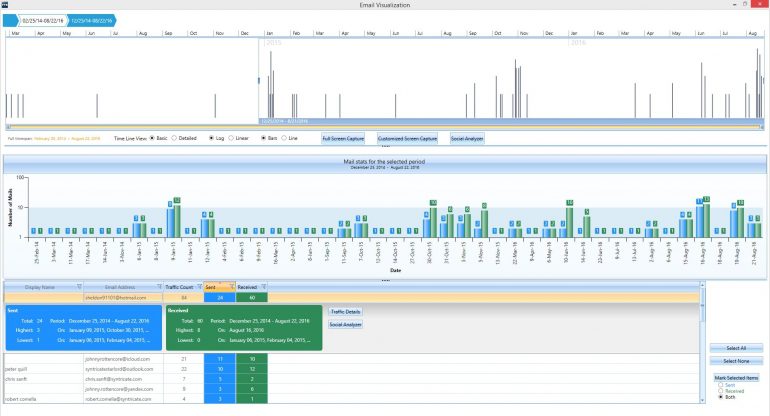The width and height of the screenshot is (770, 416).
Task: Switch chart to Line mode
Action: (x=285, y=138)
